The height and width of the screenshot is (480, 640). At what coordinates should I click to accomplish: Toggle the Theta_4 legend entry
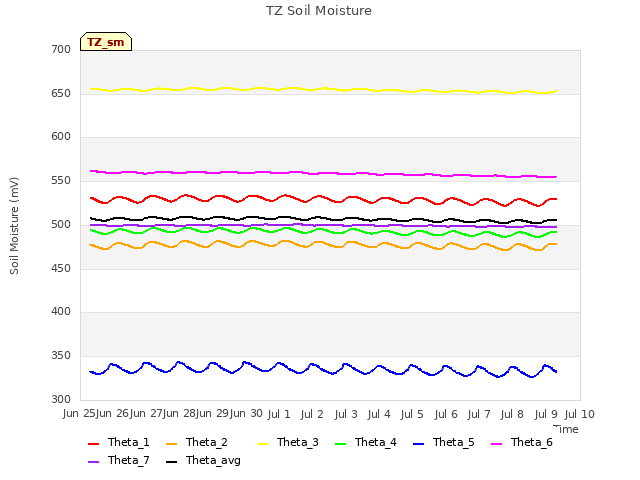point(366,442)
